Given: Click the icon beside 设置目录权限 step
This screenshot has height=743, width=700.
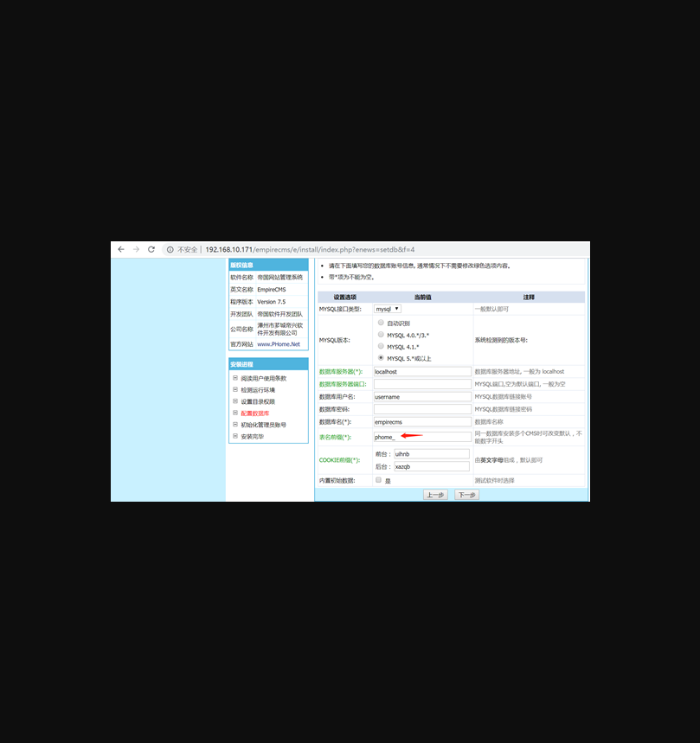Looking at the screenshot, I should click(x=234, y=401).
